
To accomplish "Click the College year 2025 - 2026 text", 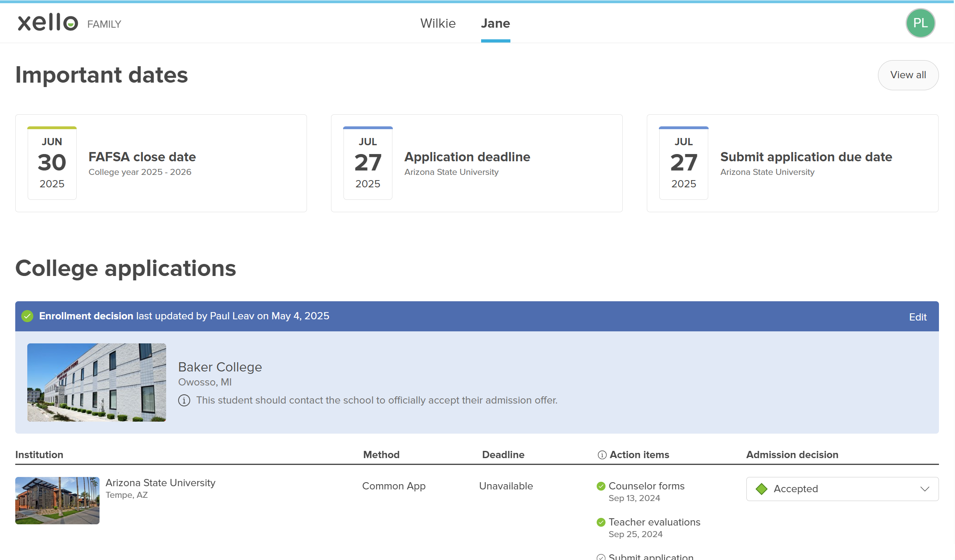I will tap(140, 172).
